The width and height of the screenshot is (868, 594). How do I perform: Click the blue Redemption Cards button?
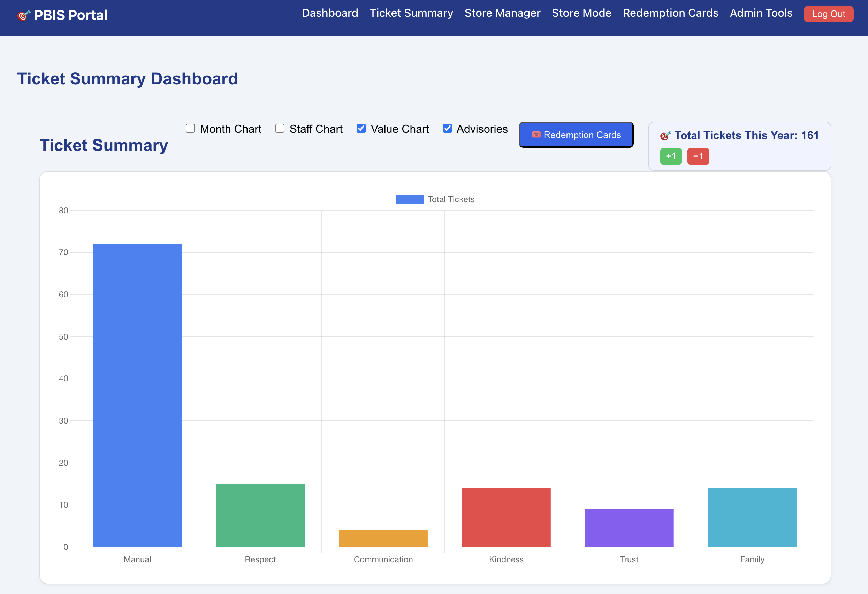click(x=576, y=135)
